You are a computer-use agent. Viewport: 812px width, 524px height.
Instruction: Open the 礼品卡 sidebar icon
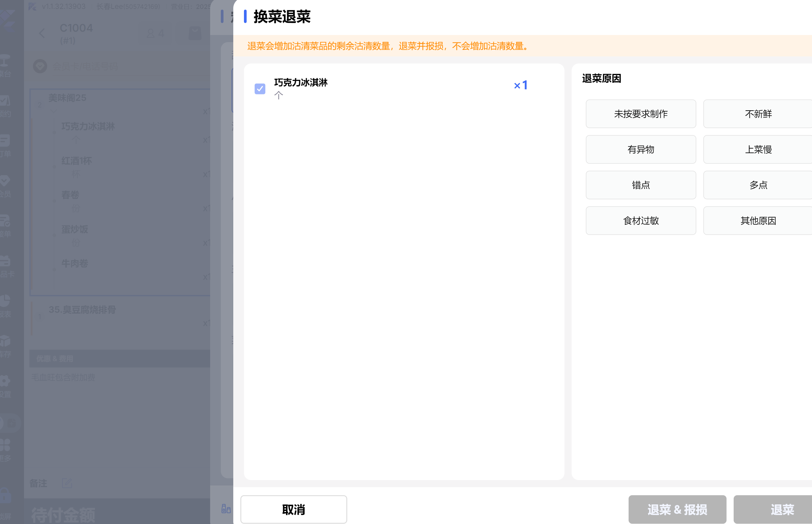[x=6, y=266]
